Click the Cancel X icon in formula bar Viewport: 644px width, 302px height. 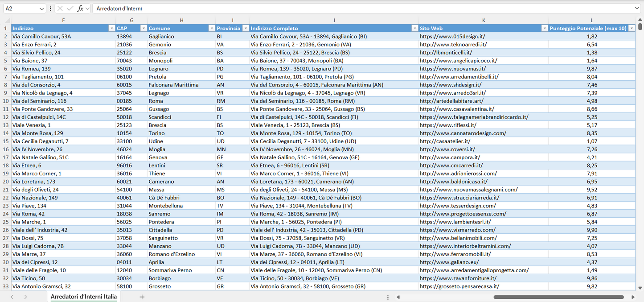coord(60,8)
